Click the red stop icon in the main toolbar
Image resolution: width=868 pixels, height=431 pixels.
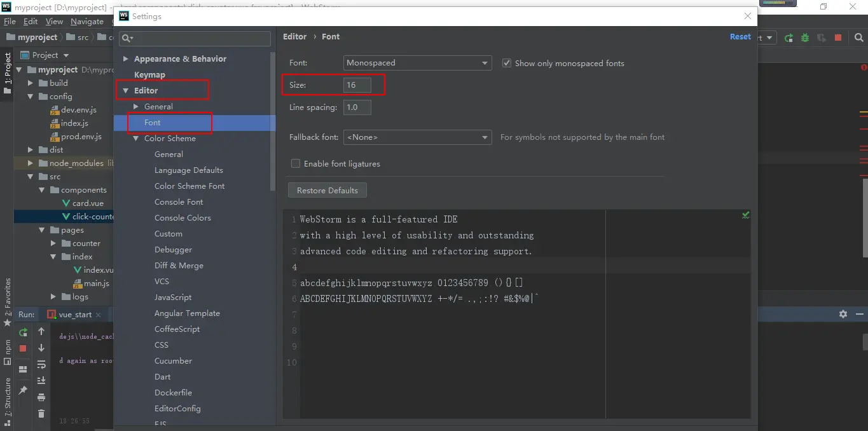pos(838,38)
